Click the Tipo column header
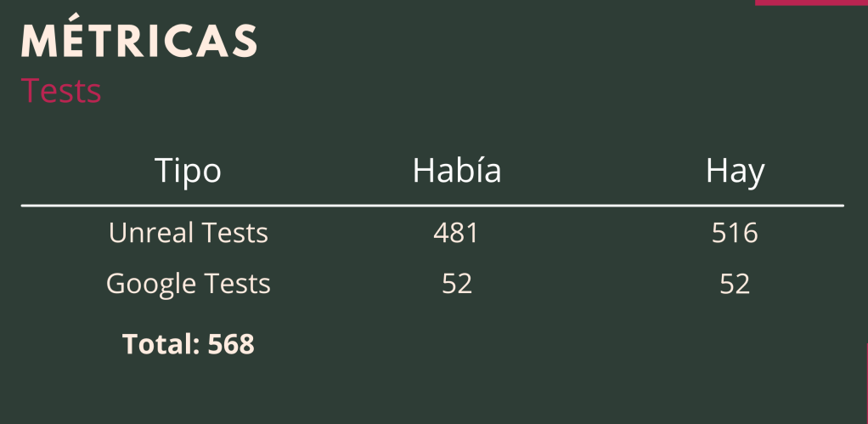 click(188, 171)
